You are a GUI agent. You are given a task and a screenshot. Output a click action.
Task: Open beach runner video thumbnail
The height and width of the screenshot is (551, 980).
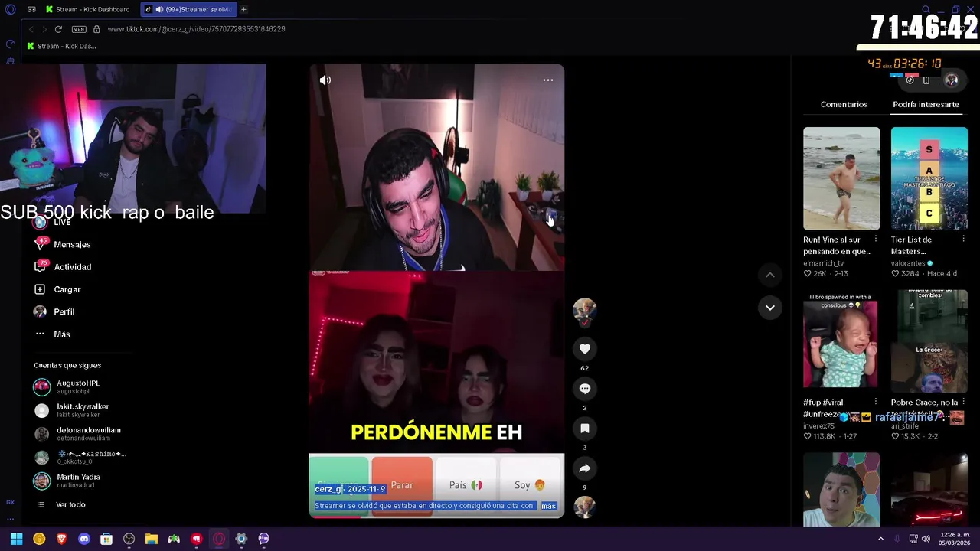[x=841, y=178]
